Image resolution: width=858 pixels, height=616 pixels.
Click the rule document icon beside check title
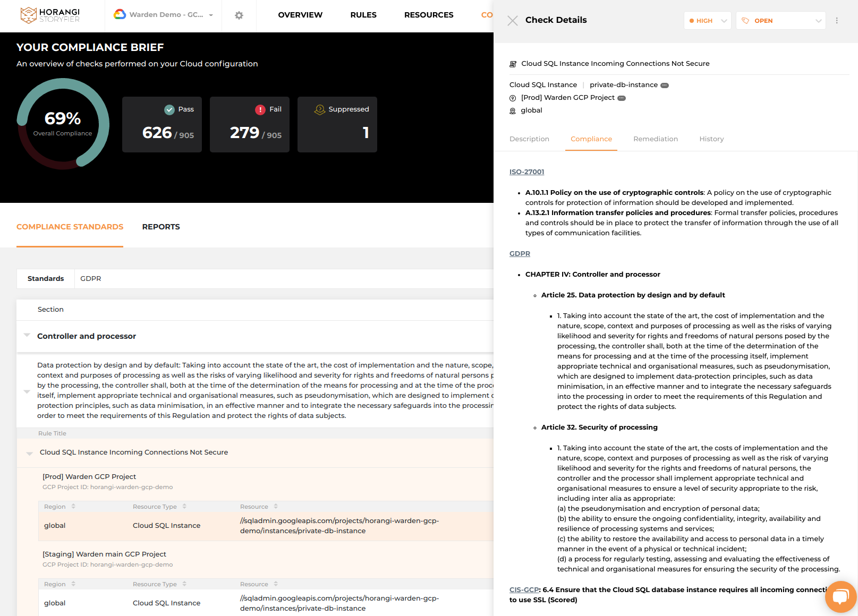pos(513,64)
